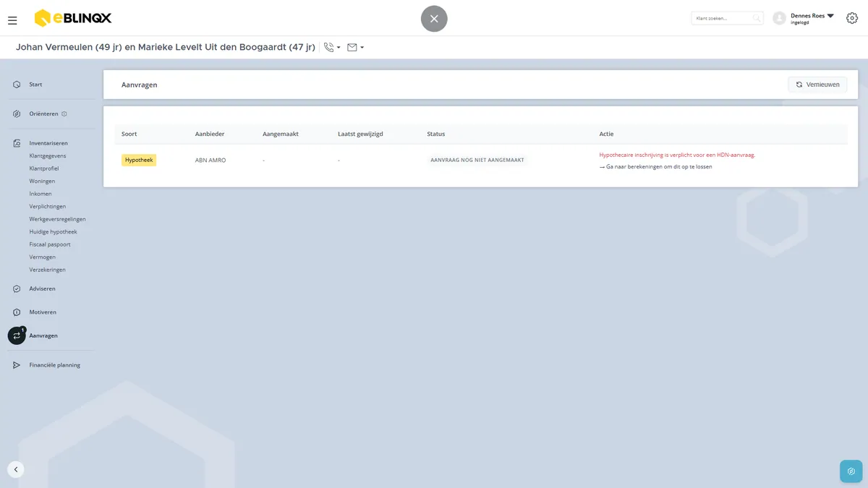Click the 'Laatst gewijzigd' column header
868x488 pixels.
[361, 134]
